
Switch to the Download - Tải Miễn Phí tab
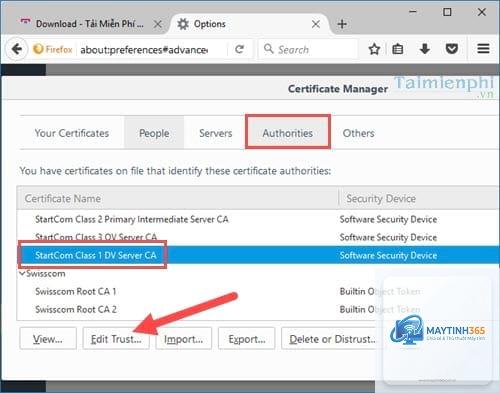(90, 24)
